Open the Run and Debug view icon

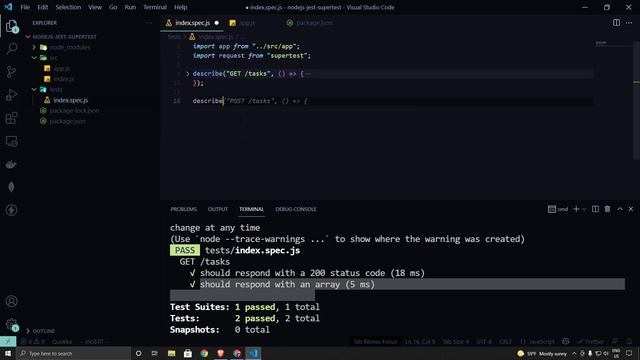pyautogui.click(x=11, y=95)
